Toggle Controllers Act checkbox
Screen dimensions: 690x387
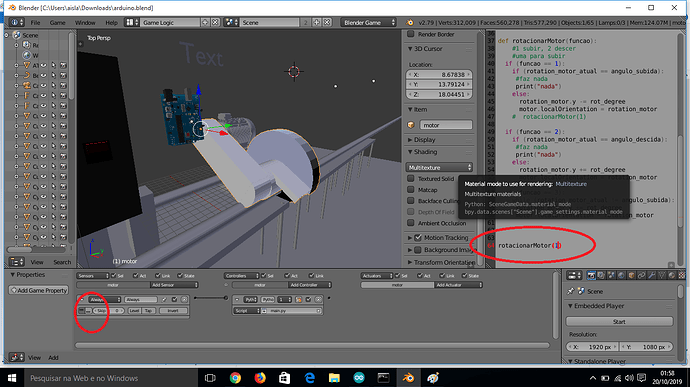click(286, 276)
